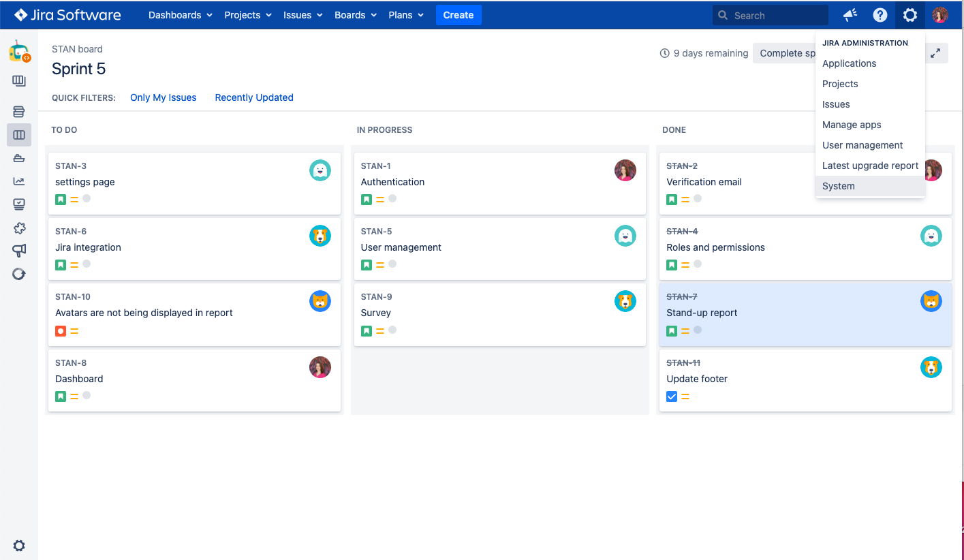Click the assignee photo on STAN-8 card
964x560 pixels.
(320, 367)
